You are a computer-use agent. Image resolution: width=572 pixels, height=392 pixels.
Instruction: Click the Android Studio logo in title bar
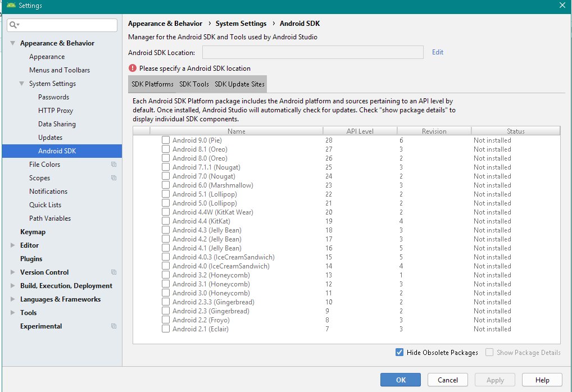click(11, 6)
